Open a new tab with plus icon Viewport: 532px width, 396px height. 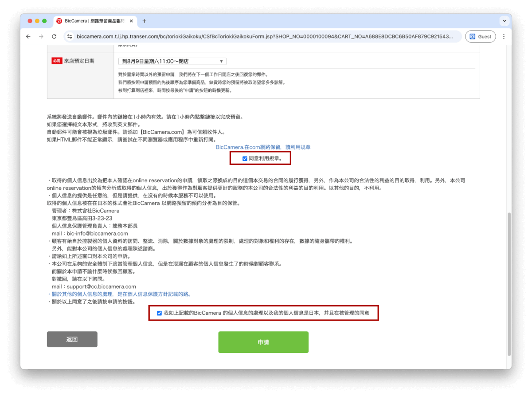[144, 21]
